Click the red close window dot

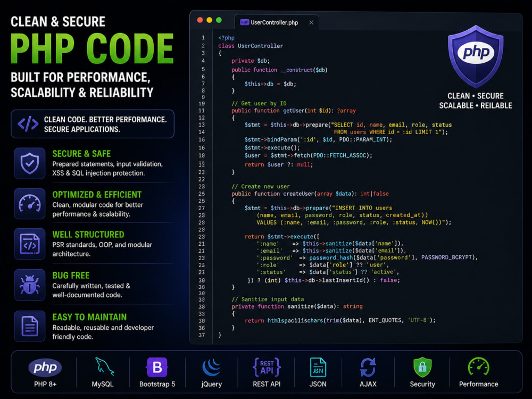(x=200, y=20)
